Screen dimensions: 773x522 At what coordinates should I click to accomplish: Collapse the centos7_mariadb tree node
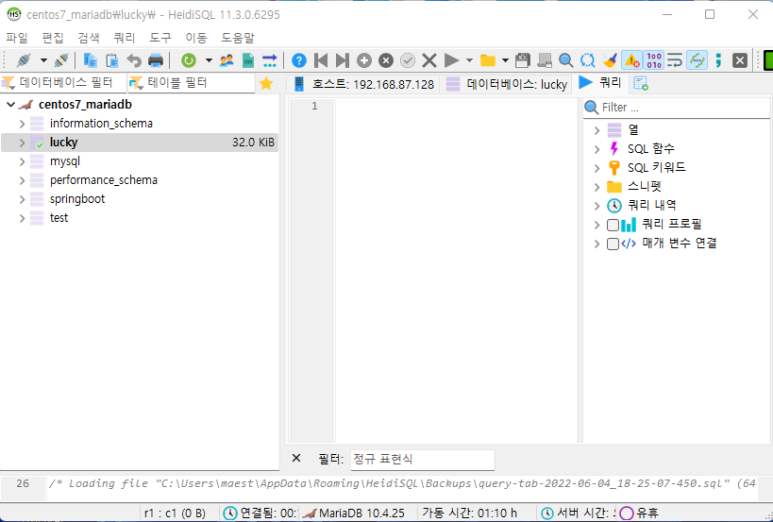click(10, 104)
